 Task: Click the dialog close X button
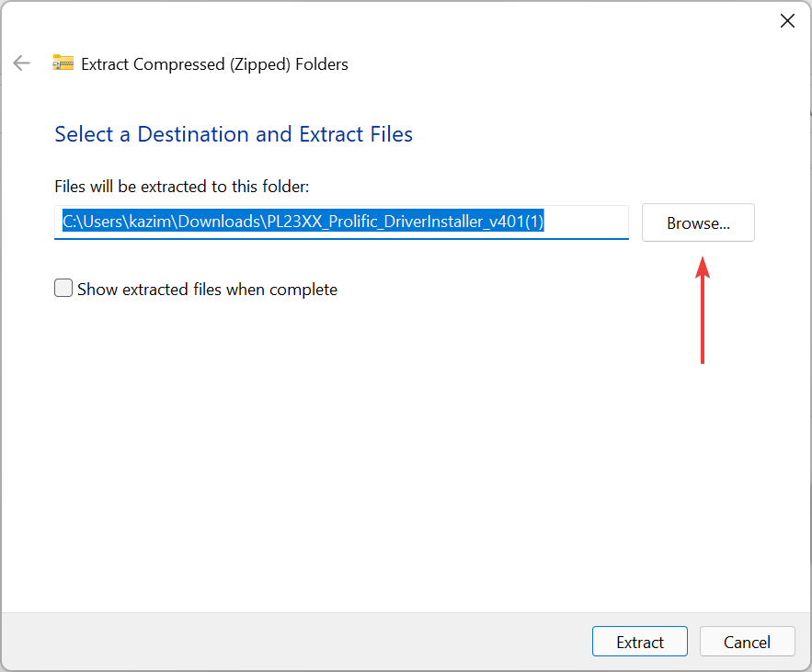tap(787, 20)
